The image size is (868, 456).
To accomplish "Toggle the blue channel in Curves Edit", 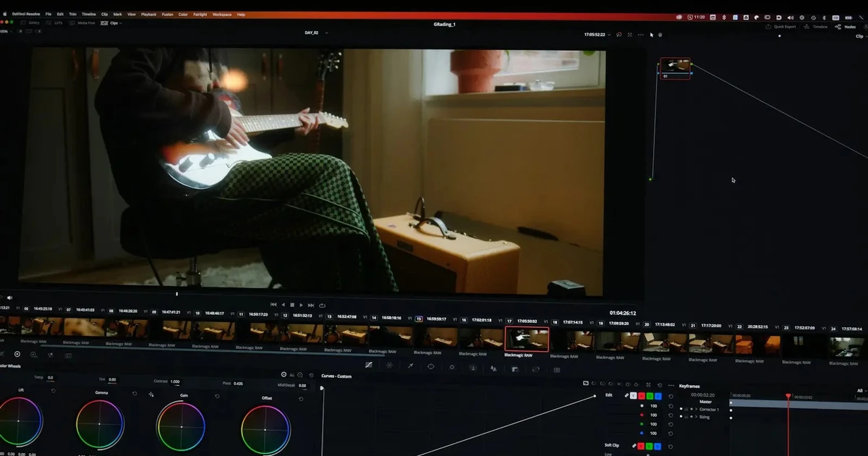I will [x=658, y=395].
